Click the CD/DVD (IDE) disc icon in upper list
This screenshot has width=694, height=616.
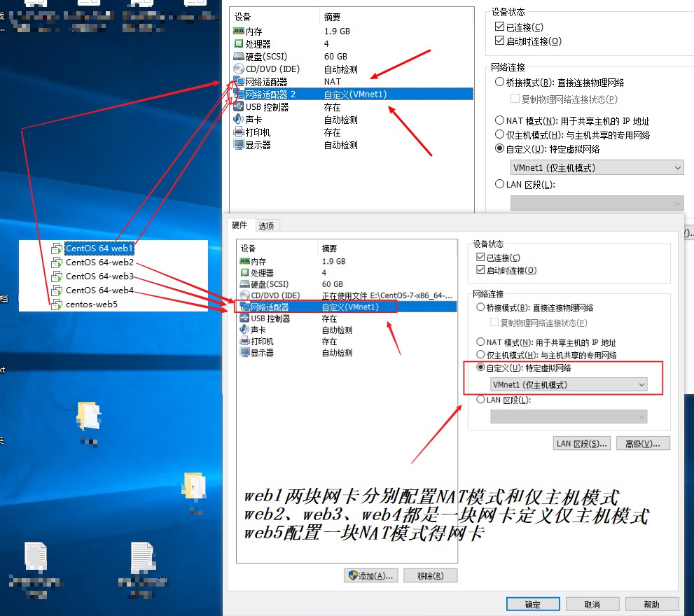click(239, 69)
